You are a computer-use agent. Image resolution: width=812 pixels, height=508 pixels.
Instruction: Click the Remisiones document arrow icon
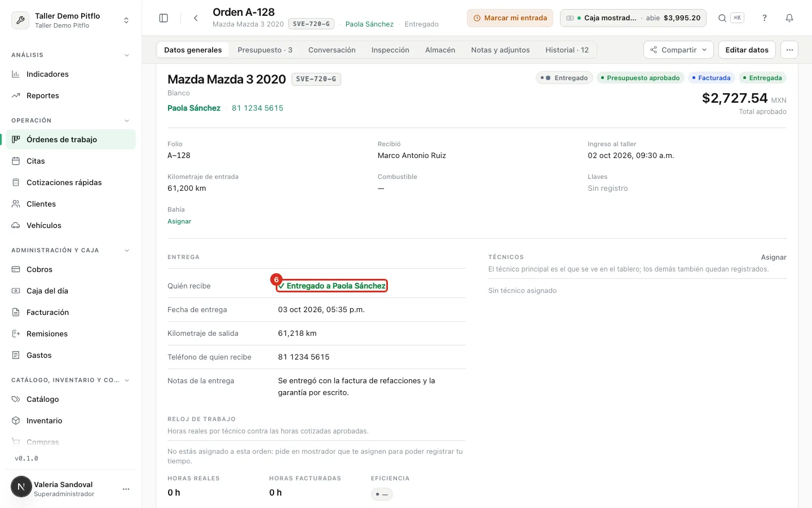coord(16,334)
